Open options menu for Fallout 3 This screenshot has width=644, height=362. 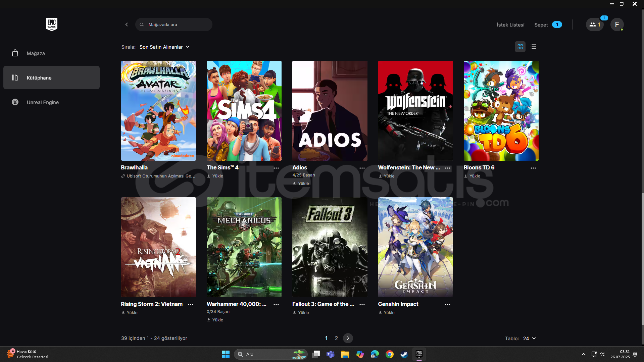click(362, 305)
